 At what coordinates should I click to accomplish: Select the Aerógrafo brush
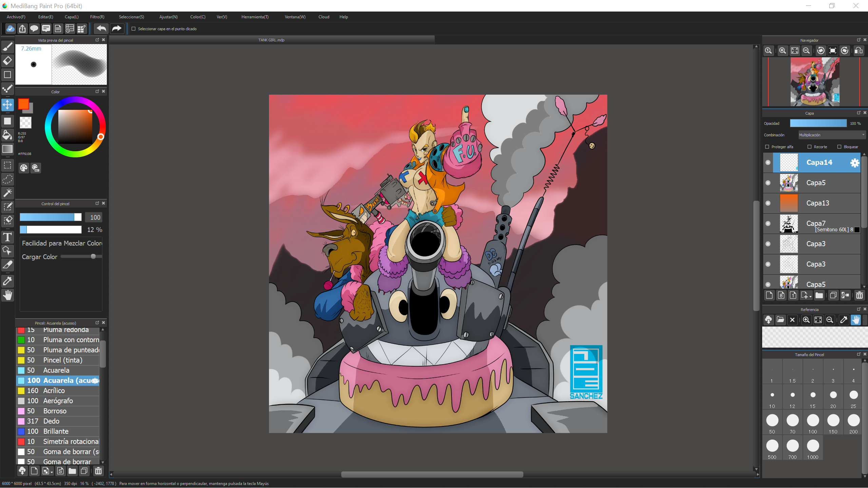coord(58,401)
